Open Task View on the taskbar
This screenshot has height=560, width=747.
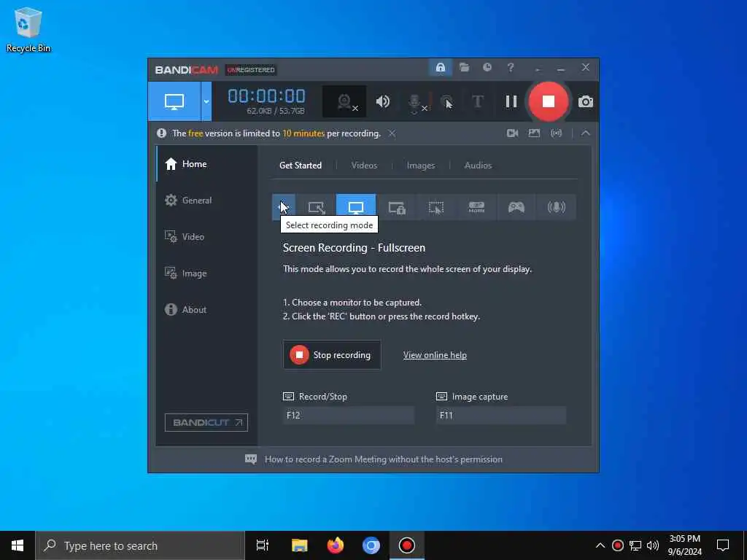click(x=262, y=545)
